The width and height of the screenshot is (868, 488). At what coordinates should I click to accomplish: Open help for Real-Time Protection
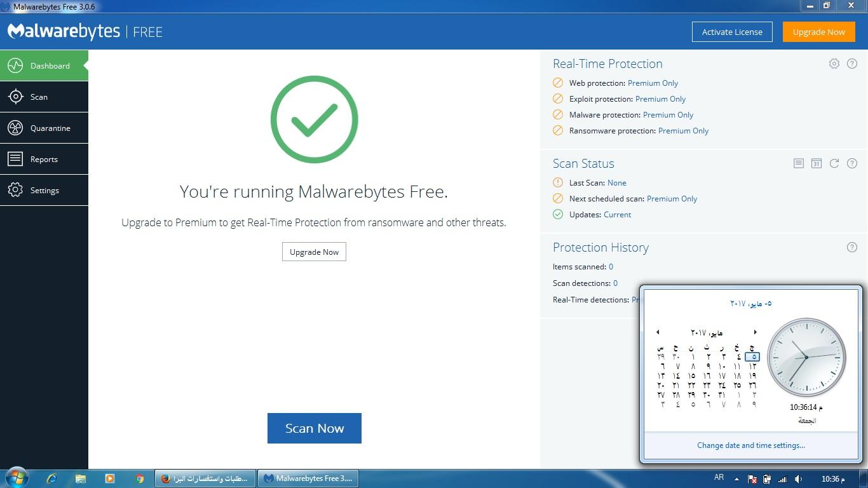click(x=852, y=64)
